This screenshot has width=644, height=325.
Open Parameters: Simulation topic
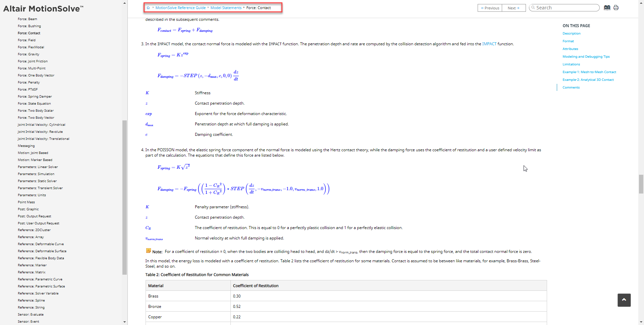click(36, 174)
